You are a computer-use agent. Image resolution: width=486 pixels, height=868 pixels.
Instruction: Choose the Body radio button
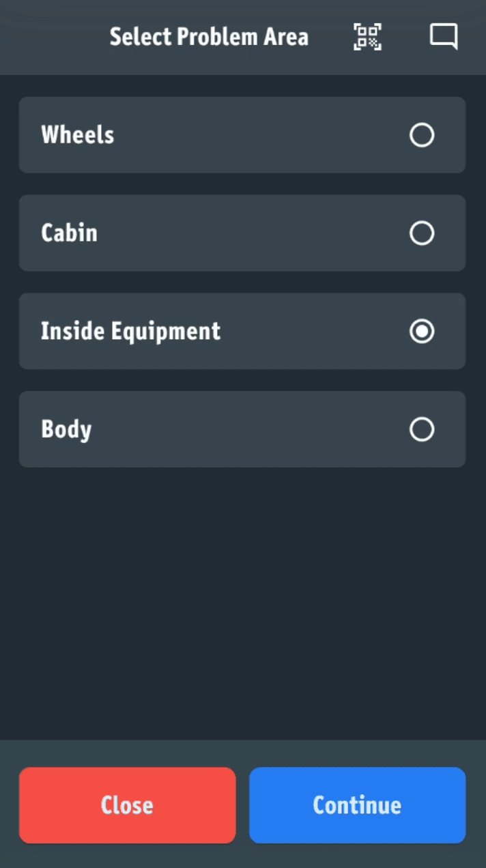pyautogui.click(x=422, y=429)
